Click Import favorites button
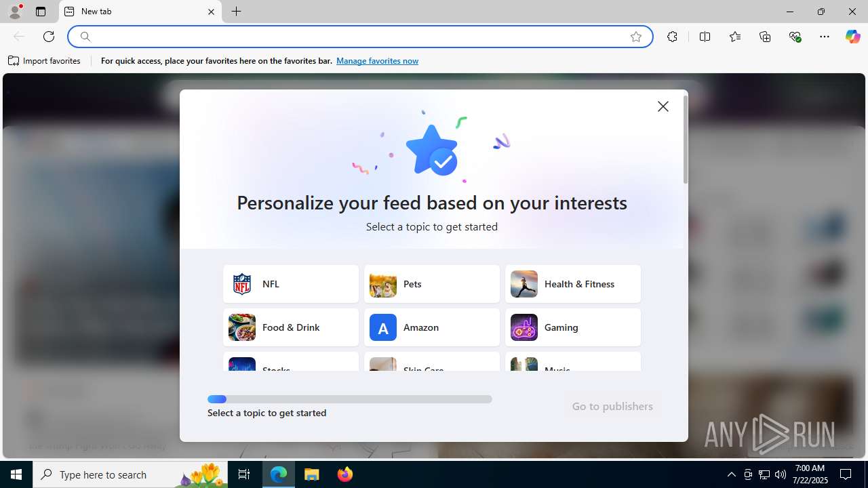The height and width of the screenshot is (488, 868). (x=45, y=61)
